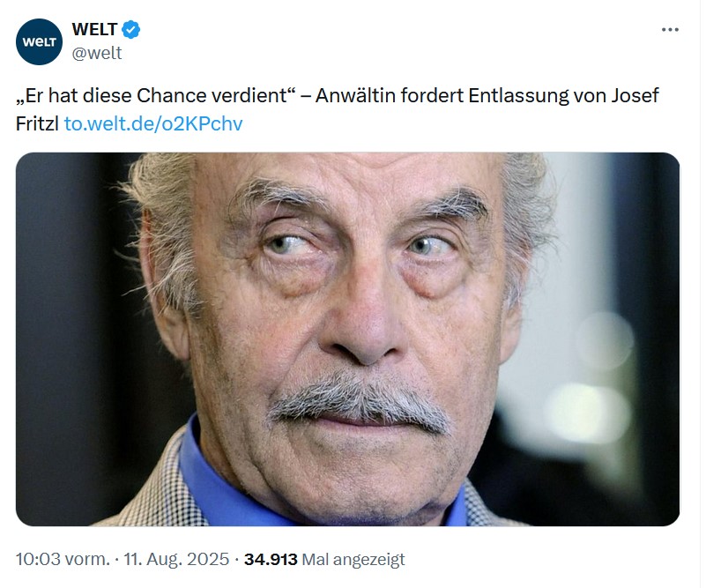Screen dimensions: 706x588
Task: Open the @welt handle link
Action: [x=96, y=53]
